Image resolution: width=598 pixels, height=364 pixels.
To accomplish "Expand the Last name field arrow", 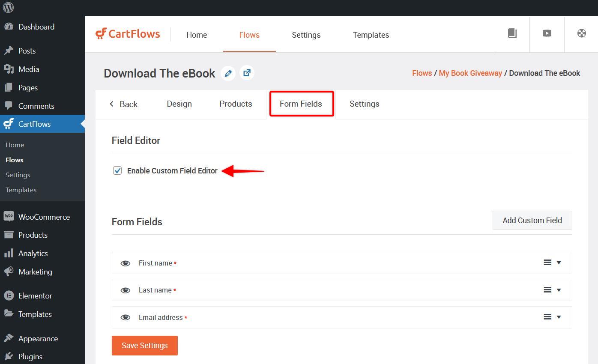I will pyautogui.click(x=559, y=290).
